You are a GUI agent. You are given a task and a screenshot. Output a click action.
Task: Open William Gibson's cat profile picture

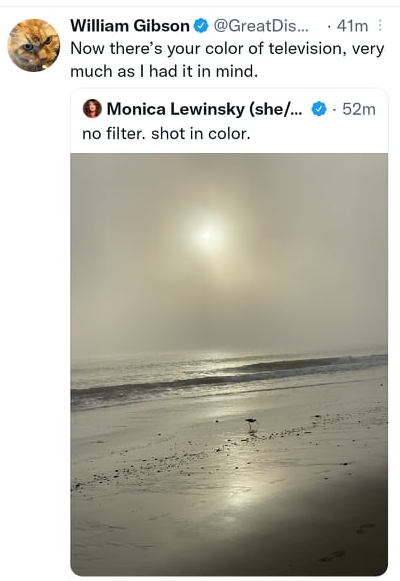tap(34, 45)
